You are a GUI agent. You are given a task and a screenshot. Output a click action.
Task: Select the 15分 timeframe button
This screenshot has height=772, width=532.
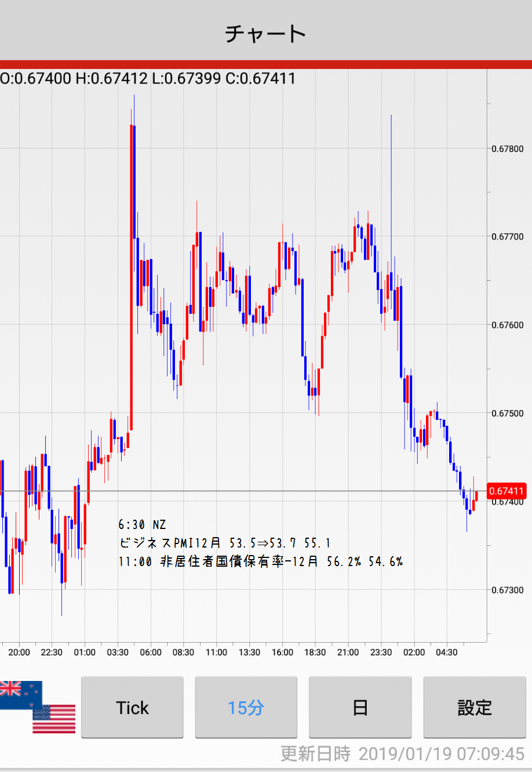click(x=246, y=708)
